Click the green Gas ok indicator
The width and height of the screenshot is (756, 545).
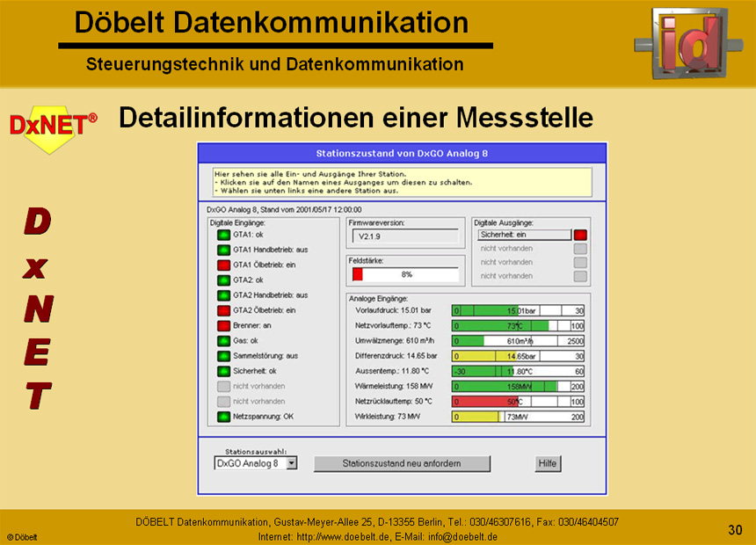point(223,340)
